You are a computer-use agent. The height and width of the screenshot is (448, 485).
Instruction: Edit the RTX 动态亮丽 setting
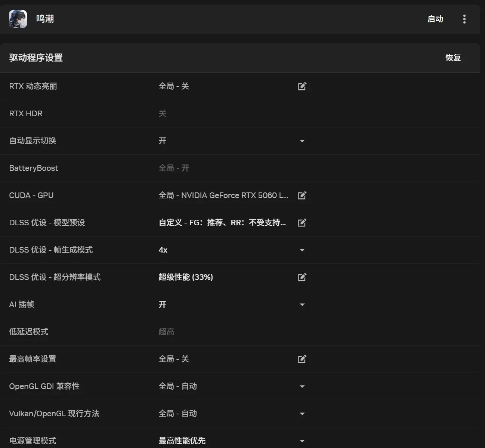coord(302,86)
